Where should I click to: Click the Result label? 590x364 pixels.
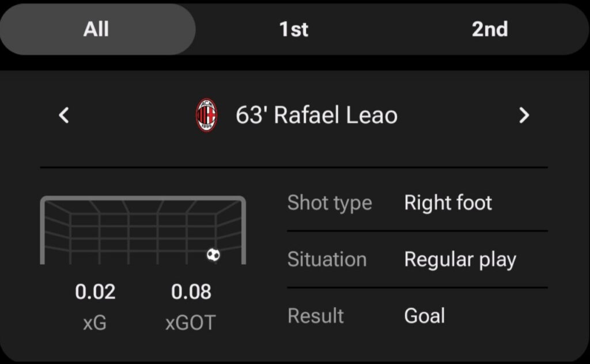[316, 316]
